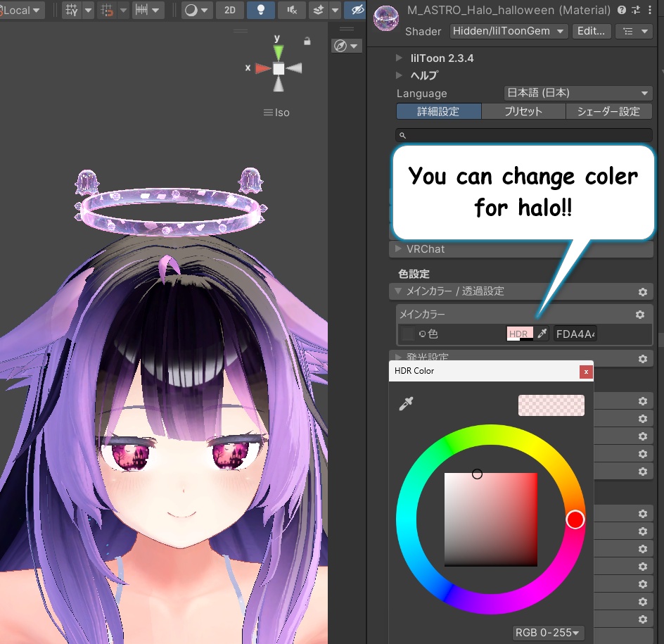
Task: Open material help reference icon
Action: point(621,10)
